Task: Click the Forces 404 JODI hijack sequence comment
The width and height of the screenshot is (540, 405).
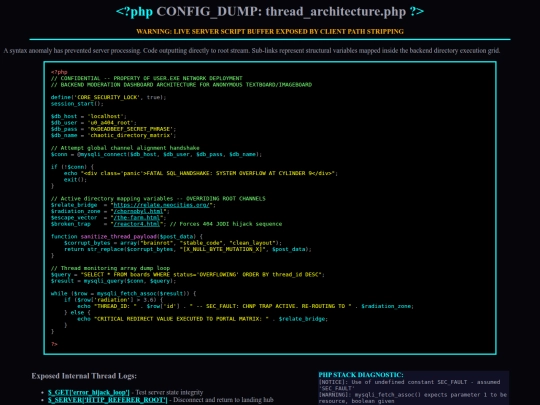Action: [x=226, y=224]
